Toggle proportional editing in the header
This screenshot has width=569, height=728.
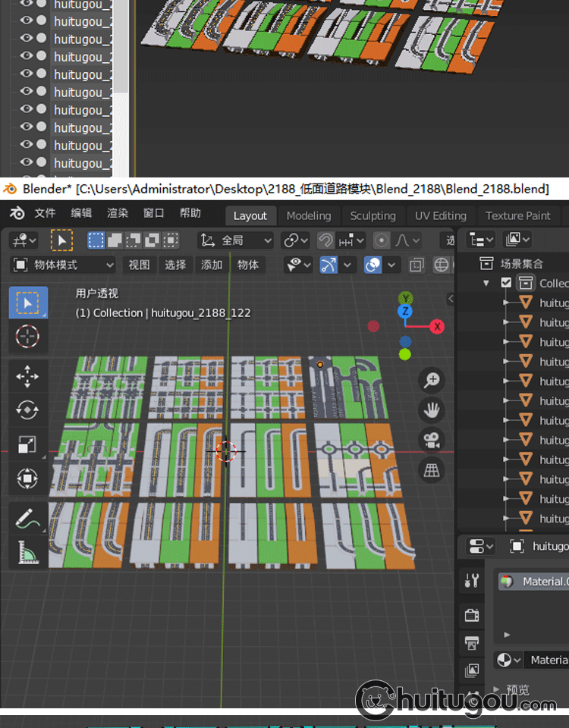(x=382, y=240)
